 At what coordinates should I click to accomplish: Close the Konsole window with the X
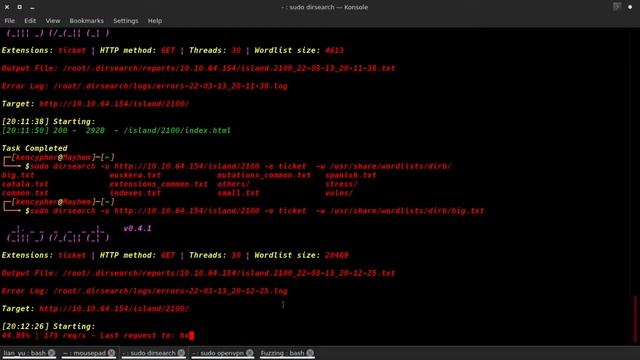7,7
